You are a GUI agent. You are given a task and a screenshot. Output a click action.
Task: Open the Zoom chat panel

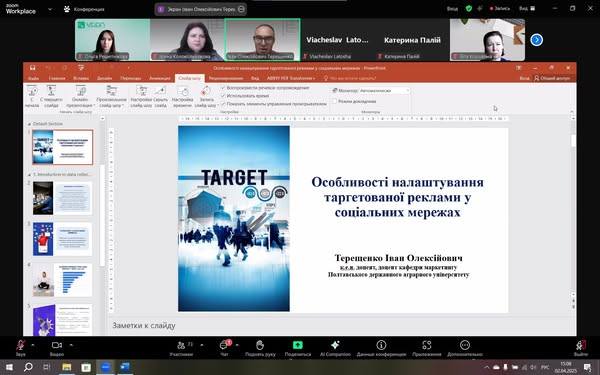tap(224, 347)
